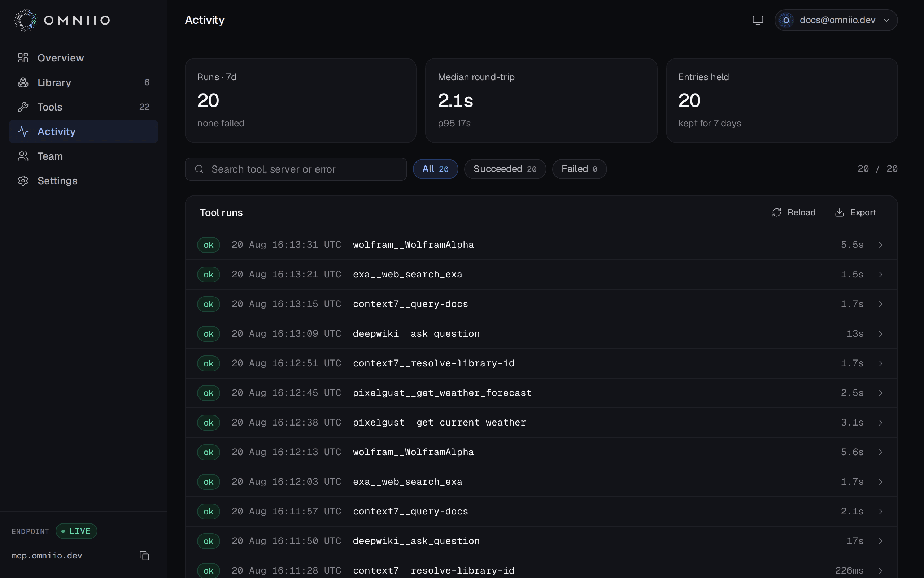The image size is (924, 578).
Task: Expand the 16:13:15 context7__query-docs run
Action: point(541,304)
